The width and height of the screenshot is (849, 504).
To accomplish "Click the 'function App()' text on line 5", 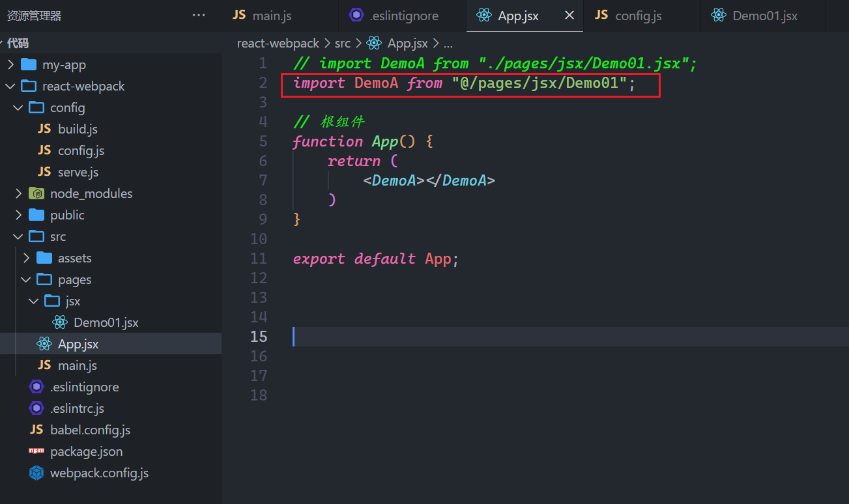I will click(354, 141).
